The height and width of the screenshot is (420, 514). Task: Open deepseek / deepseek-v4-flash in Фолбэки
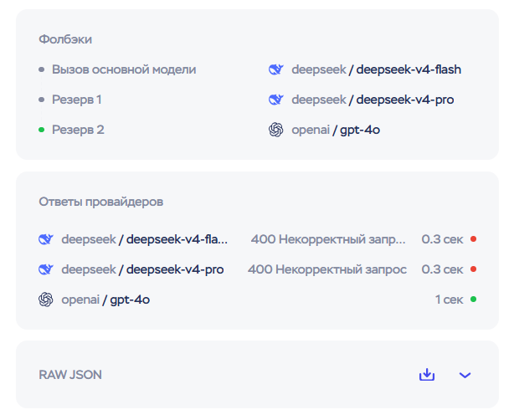[377, 69]
